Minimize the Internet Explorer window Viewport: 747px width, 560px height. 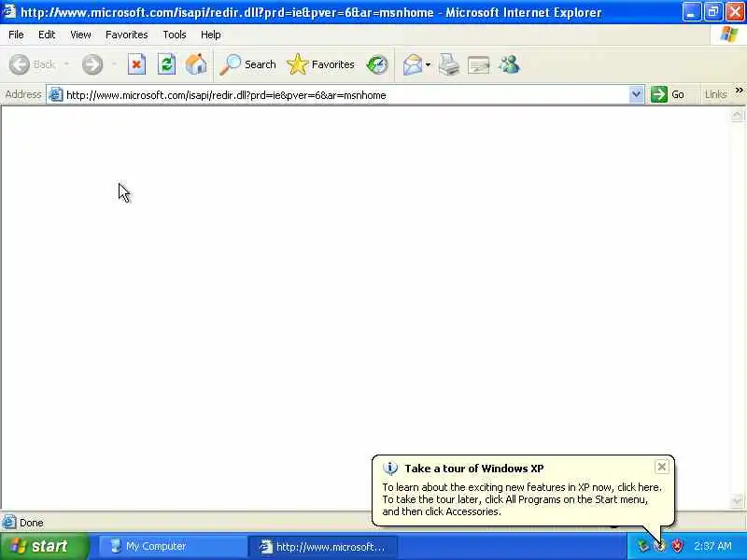[x=691, y=12]
